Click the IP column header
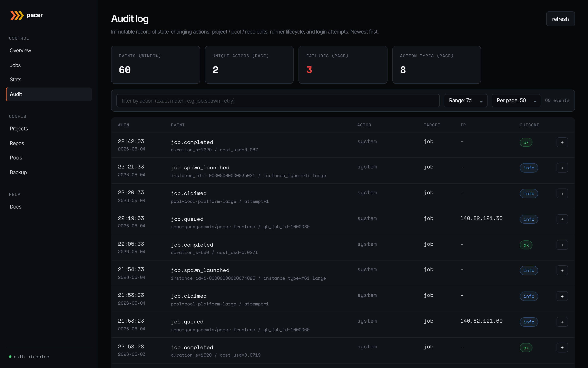This screenshot has width=588, height=368. point(463,125)
